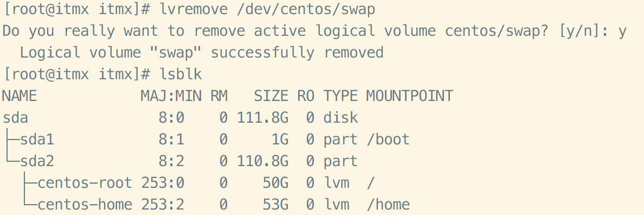This screenshot has width=644, height=215.
Task: Click the NAME column header
Action: [20, 96]
